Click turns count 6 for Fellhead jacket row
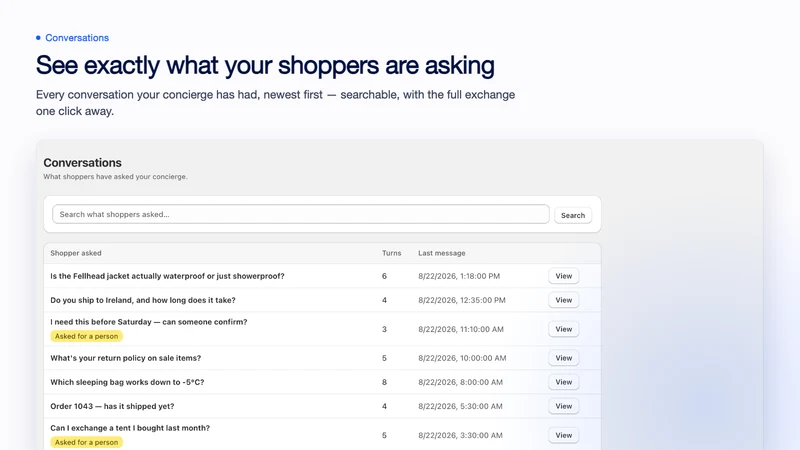 [x=384, y=276]
